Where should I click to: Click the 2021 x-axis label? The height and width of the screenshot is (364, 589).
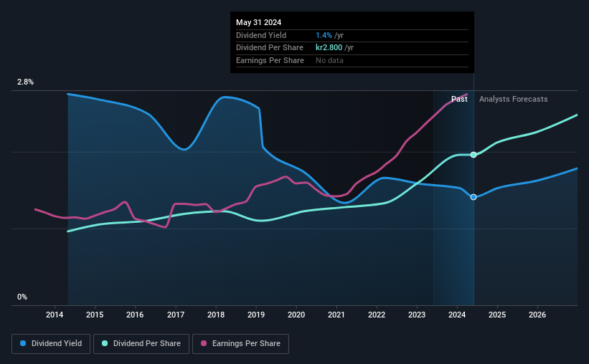click(x=336, y=315)
